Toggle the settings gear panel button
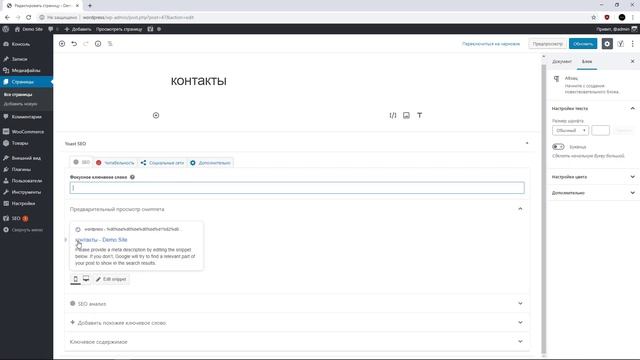The image size is (640, 360). point(607,44)
